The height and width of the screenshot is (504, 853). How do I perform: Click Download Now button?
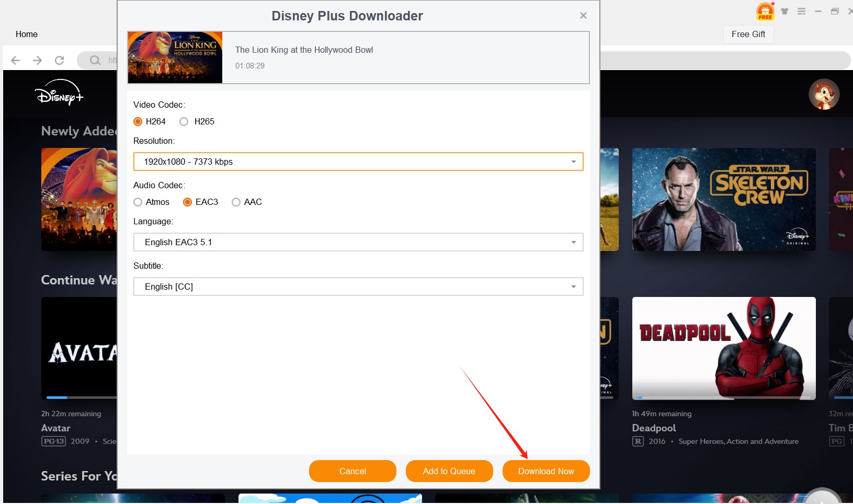click(546, 471)
